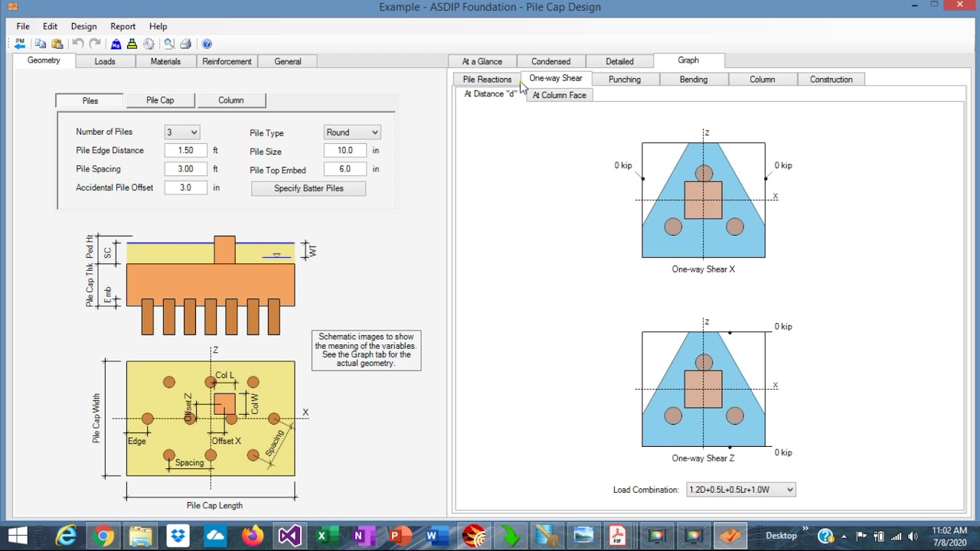Click the Copy toolbar icon
980x551 pixels.
[x=41, y=44]
